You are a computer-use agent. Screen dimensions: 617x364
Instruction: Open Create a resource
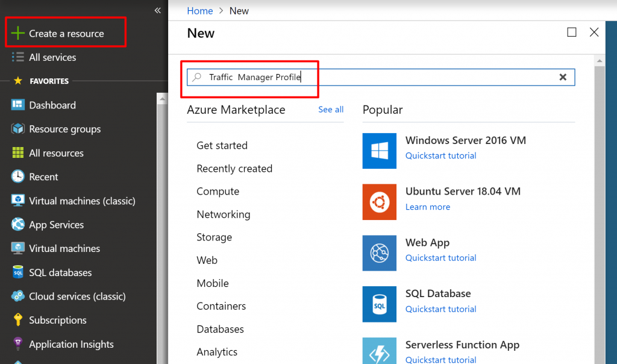click(x=66, y=34)
